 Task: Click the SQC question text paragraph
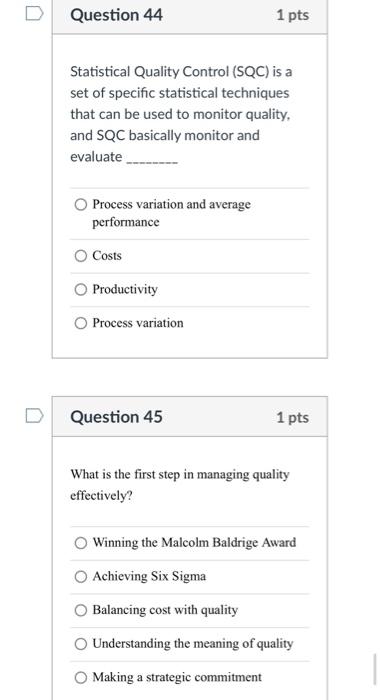pyautogui.click(x=181, y=114)
